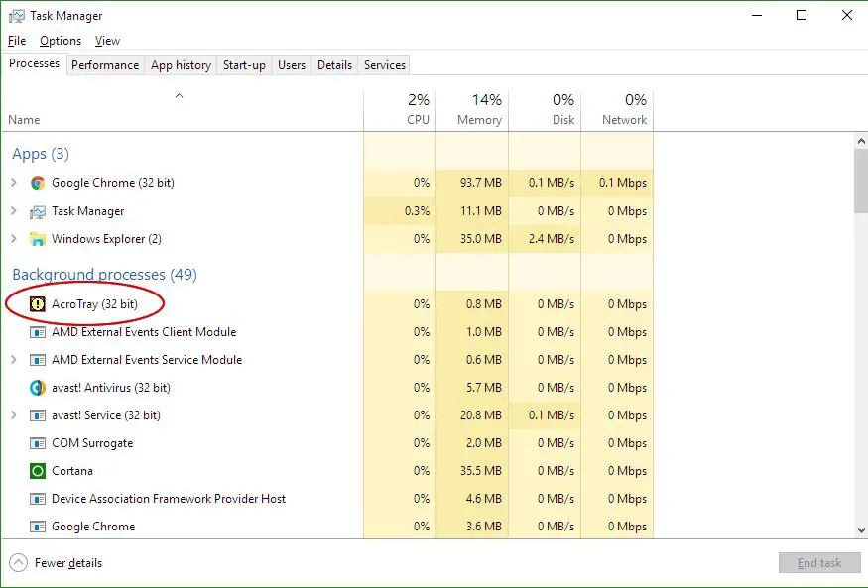The height and width of the screenshot is (588, 868).
Task: Click the Google Chrome app icon in Apps
Action: pos(38,183)
